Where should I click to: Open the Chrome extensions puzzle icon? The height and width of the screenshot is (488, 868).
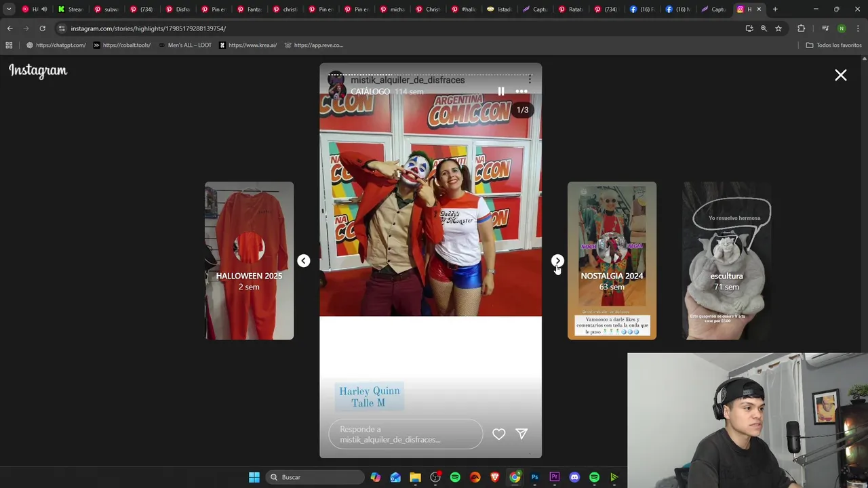pos(801,28)
